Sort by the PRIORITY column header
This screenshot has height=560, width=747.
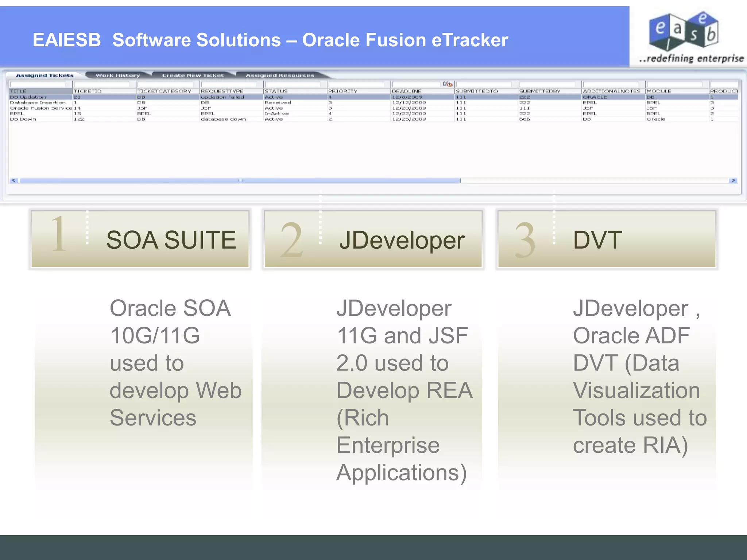(359, 91)
